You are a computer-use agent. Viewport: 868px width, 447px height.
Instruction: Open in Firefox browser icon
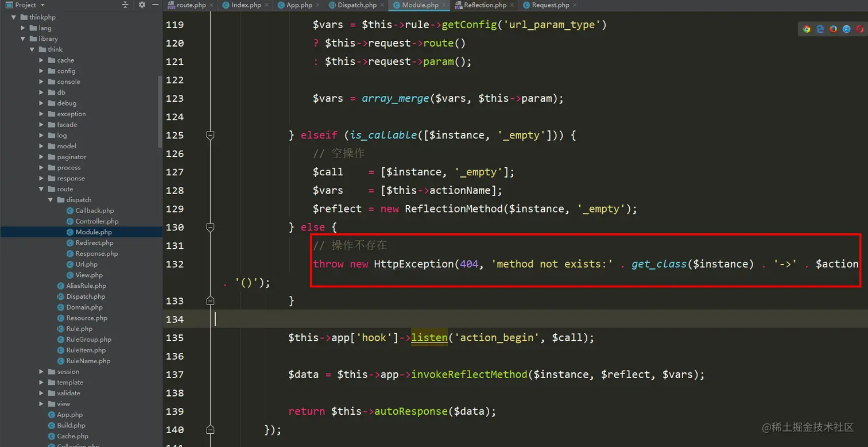834,29
